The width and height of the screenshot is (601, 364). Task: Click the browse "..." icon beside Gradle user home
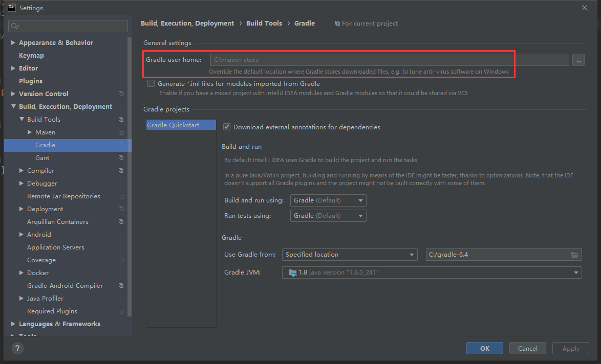click(578, 60)
